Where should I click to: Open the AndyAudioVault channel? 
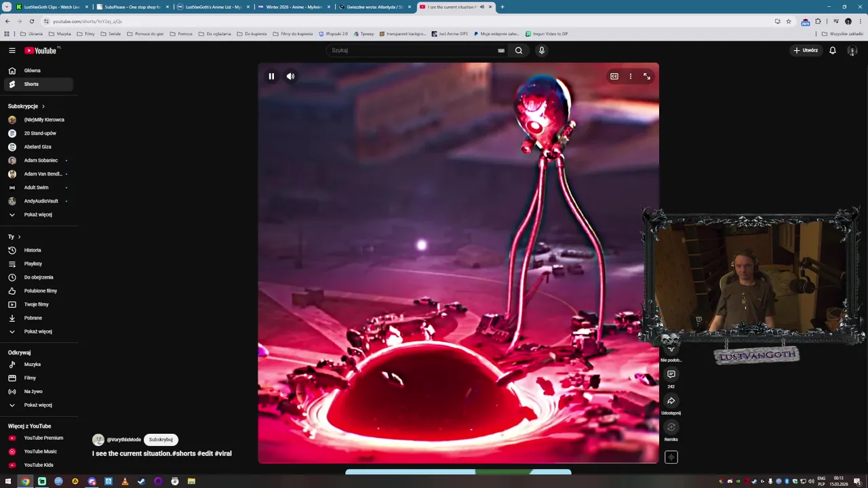tap(39, 201)
